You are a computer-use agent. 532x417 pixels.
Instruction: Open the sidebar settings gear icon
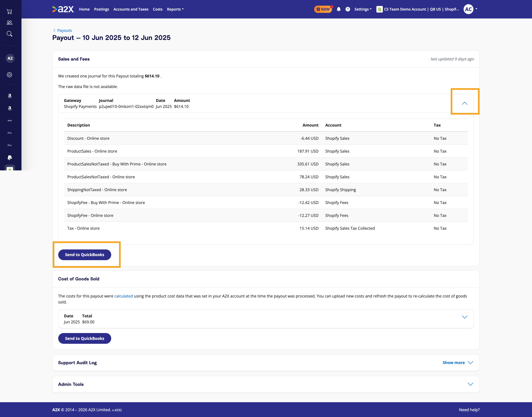9,75
